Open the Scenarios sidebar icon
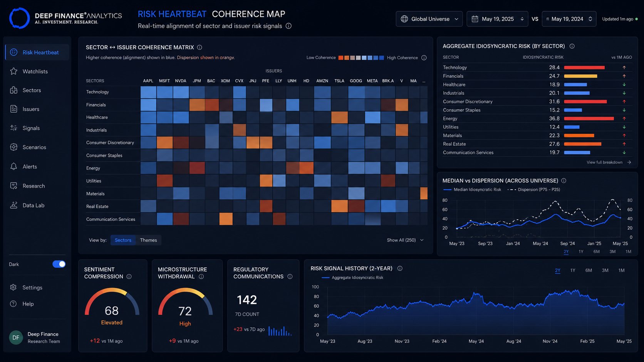The image size is (644, 362). coord(14,147)
